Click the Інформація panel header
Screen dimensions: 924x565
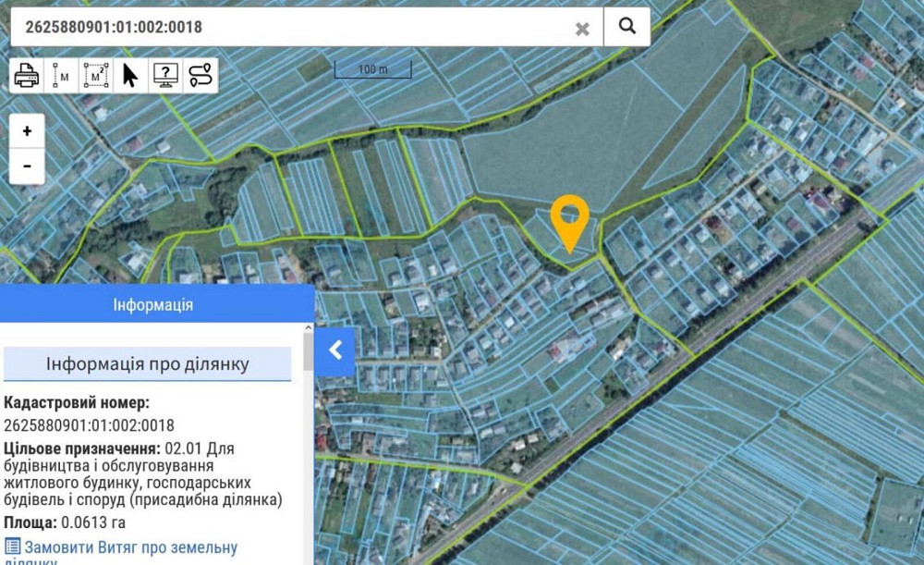pos(153,304)
